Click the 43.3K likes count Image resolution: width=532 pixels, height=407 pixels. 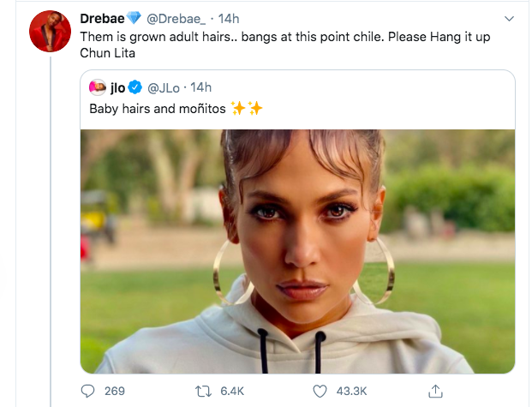[352, 391]
